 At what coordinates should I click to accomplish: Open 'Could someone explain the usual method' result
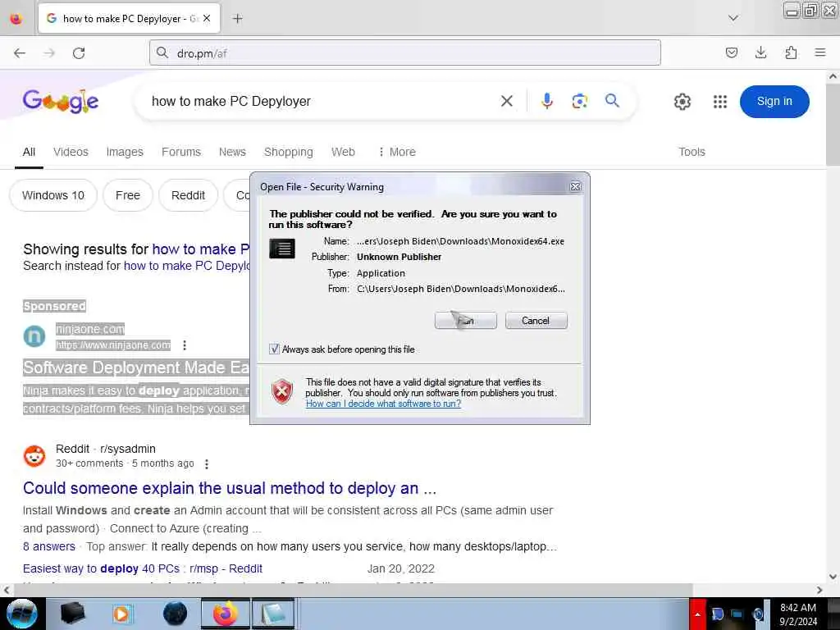pos(230,488)
